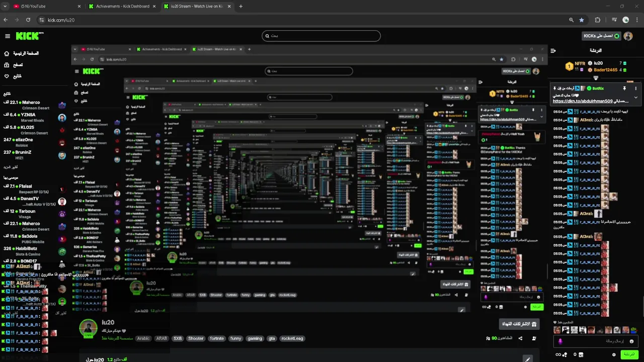Open the KICKs shop icon below chat
The image size is (644, 362).
point(581,354)
